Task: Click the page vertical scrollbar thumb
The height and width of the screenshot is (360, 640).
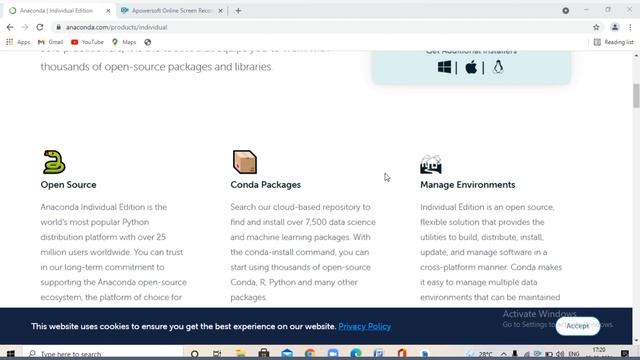Action: point(636,96)
